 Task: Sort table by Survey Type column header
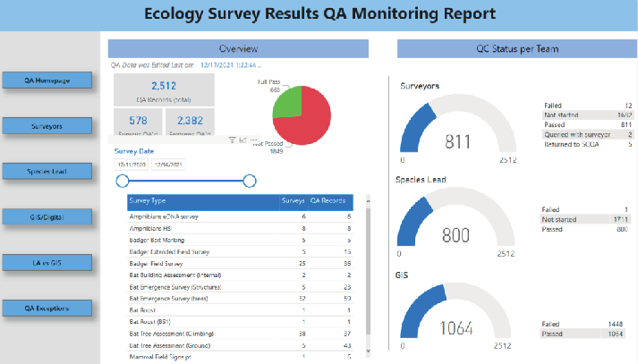(x=148, y=200)
